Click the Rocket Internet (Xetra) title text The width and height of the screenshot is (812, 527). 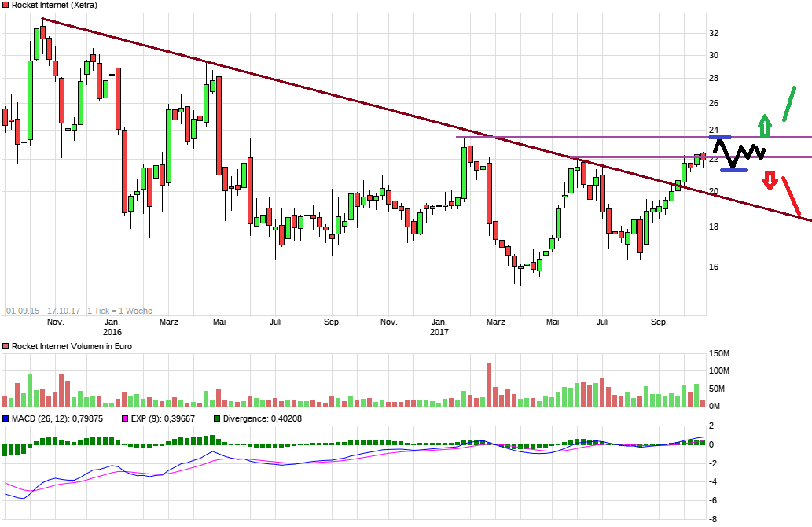click(x=55, y=5)
